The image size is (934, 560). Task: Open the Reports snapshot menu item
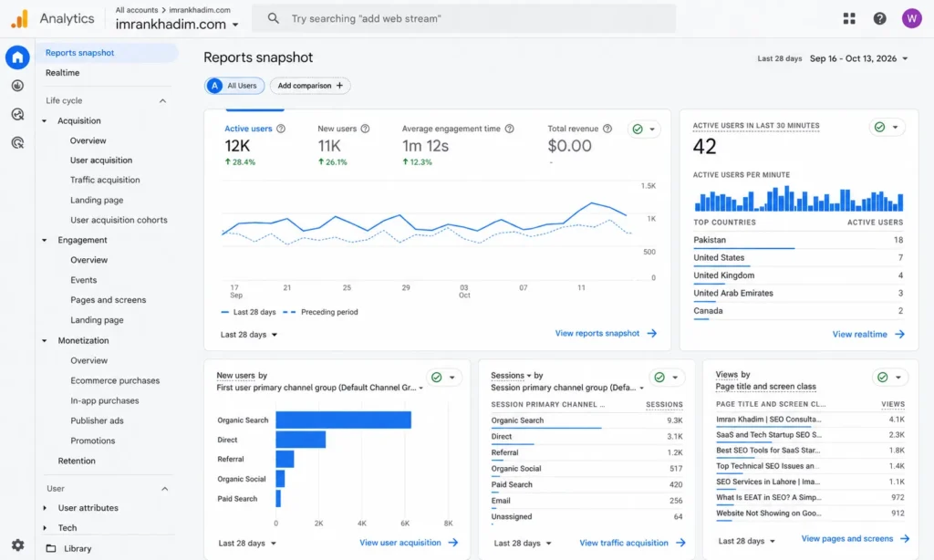[108, 52]
